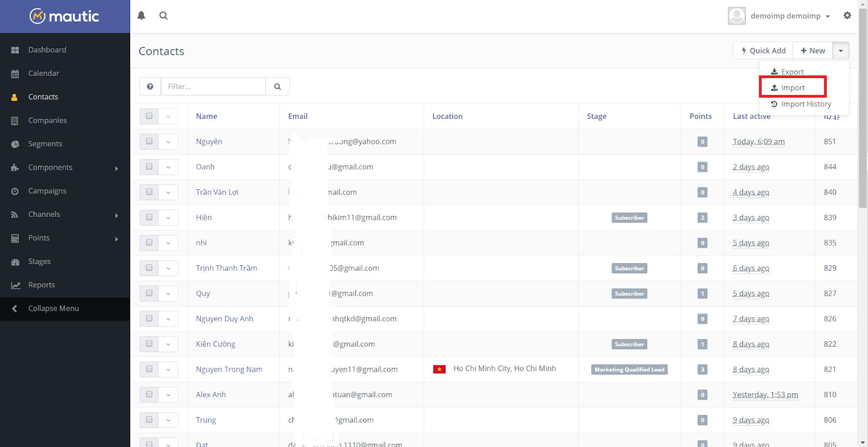Open the dropdown caret next to New
This screenshot has height=447, width=868.
840,51
